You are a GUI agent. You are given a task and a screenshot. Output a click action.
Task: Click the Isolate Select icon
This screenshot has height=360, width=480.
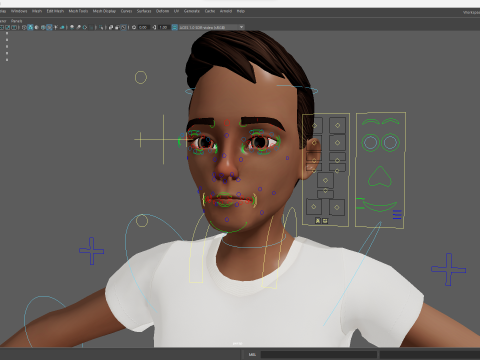pyautogui.click(x=101, y=27)
